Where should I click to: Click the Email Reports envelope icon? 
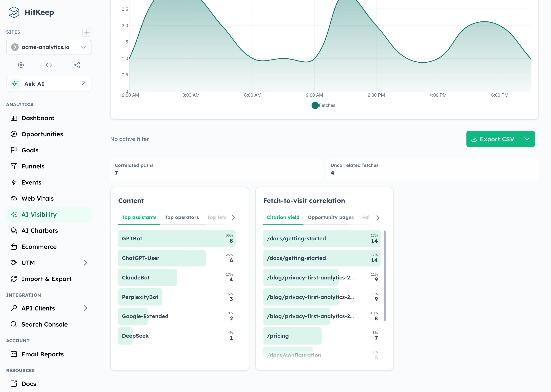click(14, 354)
